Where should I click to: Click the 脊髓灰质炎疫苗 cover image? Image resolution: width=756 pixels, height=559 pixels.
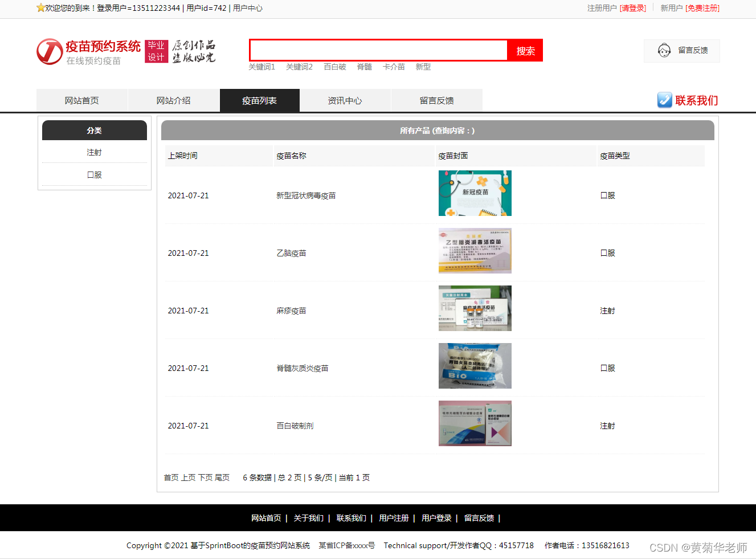coord(475,366)
